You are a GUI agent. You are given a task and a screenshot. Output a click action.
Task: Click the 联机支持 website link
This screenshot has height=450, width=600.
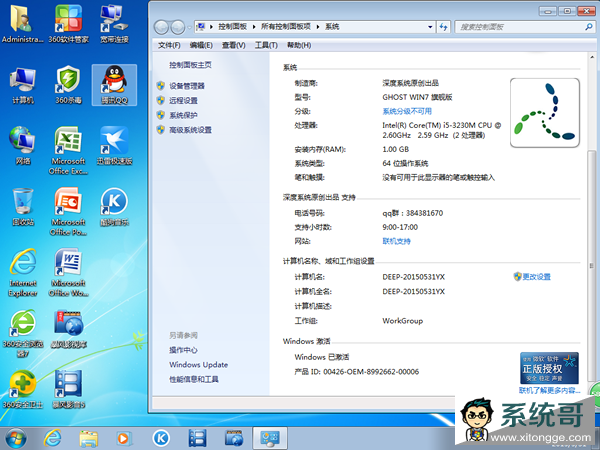(396, 241)
